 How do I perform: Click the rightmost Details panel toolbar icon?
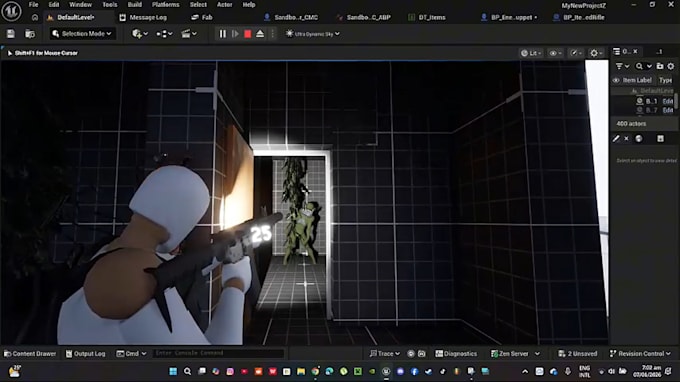click(x=660, y=139)
